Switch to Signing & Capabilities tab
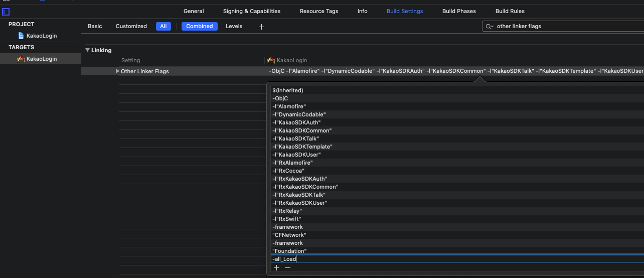The width and height of the screenshot is (644, 278). (252, 11)
